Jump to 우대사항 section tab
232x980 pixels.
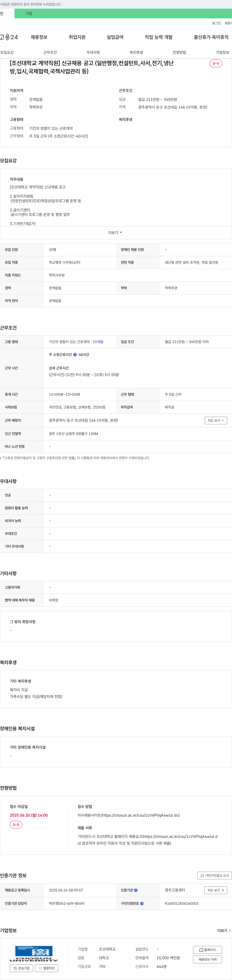pos(93,53)
